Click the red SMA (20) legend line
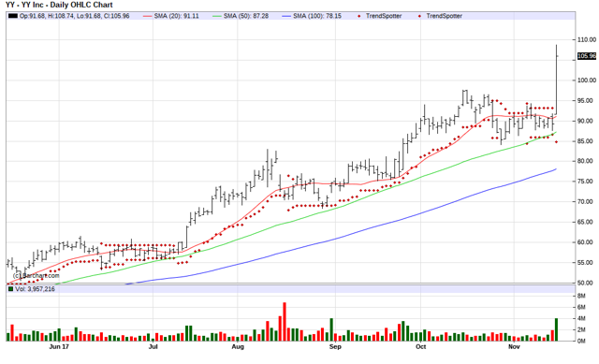This screenshot has height=364, width=599. pyautogui.click(x=147, y=16)
